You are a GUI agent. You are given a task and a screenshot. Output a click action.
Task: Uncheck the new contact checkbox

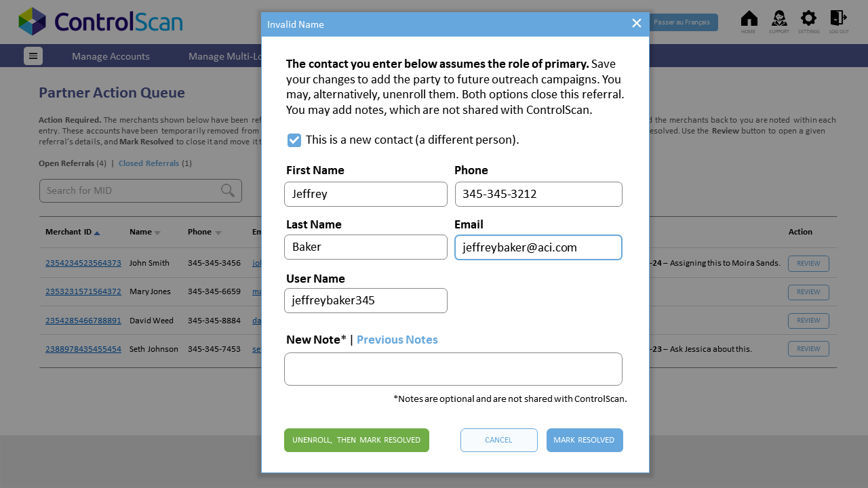pyautogui.click(x=294, y=140)
